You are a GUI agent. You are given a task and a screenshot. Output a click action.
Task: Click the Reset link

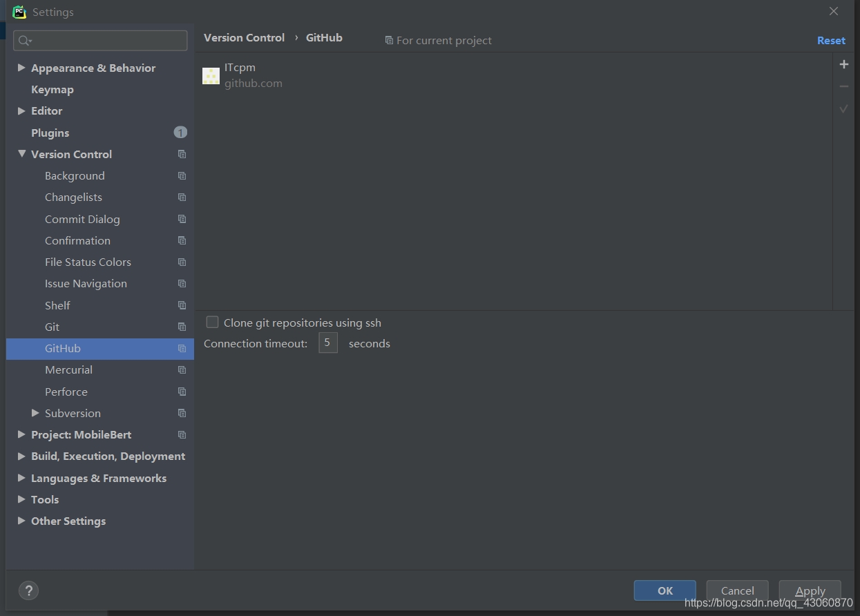(x=831, y=41)
